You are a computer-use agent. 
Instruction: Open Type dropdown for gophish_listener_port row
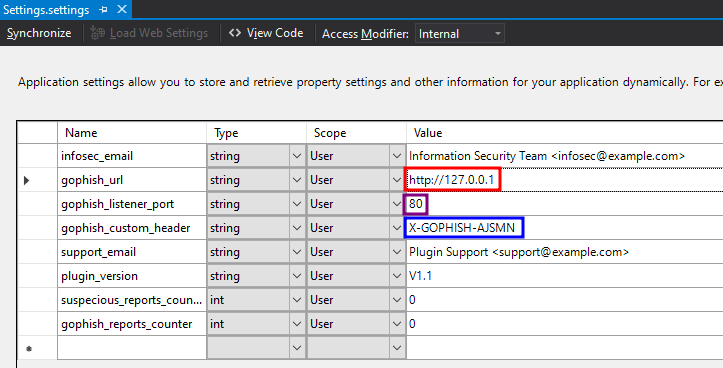point(297,204)
